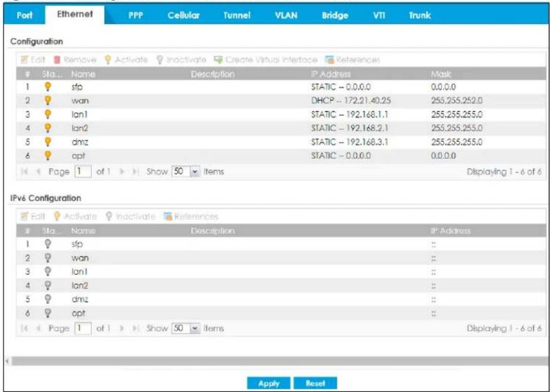Click the yellow status bulb for lan2
The width and height of the screenshot is (550, 392).
pos(48,128)
